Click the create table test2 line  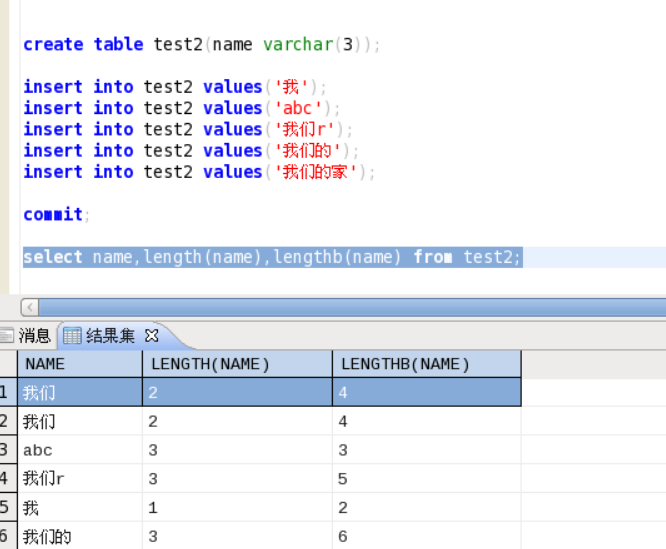tap(200, 44)
